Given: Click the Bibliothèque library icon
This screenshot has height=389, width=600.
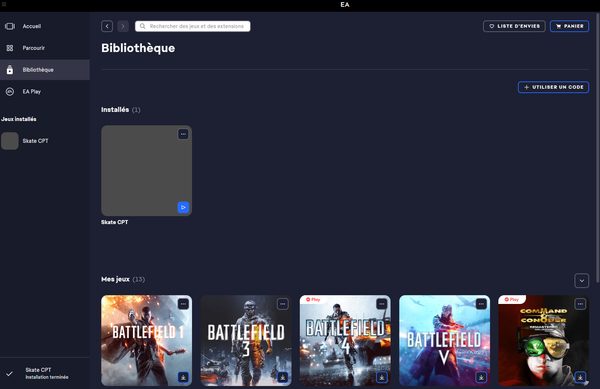Looking at the screenshot, I should 10,70.
